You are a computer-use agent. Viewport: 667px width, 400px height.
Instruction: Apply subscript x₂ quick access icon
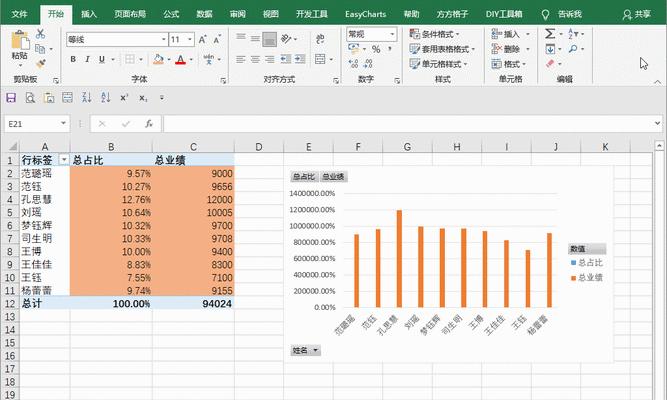[x=143, y=98]
